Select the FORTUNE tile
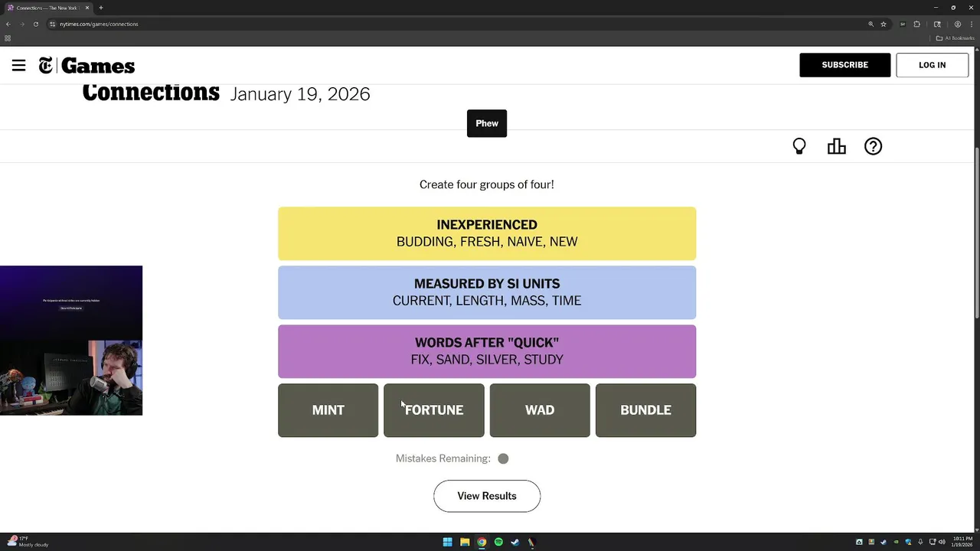The image size is (980, 551). [434, 410]
